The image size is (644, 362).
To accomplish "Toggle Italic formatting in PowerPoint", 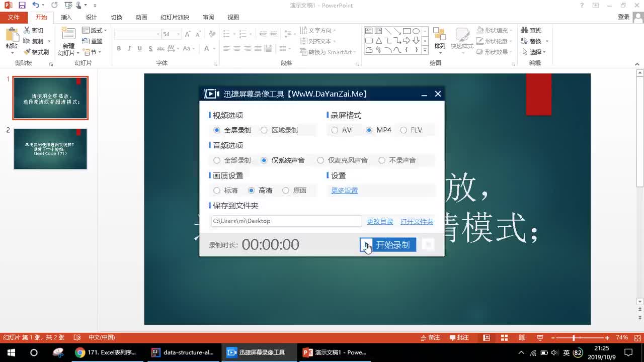I will (129, 49).
